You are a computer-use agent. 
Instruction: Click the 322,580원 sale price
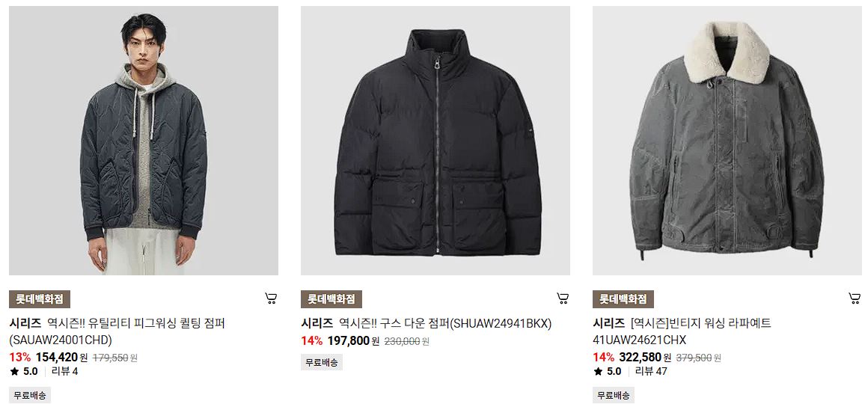click(x=645, y=358)
